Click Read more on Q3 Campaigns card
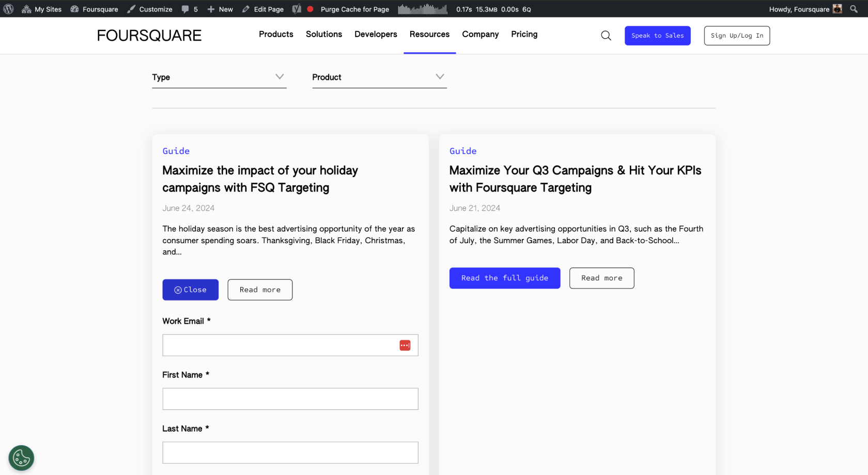Image resolution: width=868 pixels, height=475 pixels. click(x=602, y=278)
